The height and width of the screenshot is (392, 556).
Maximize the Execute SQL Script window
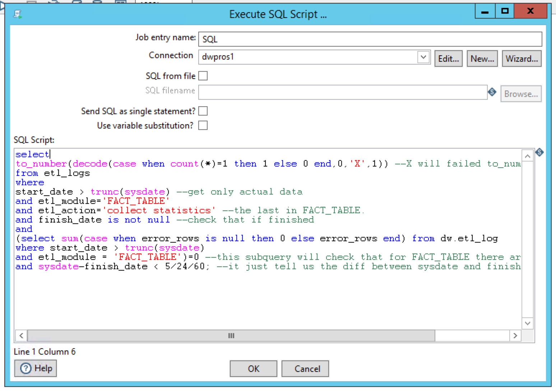[x=505, y=11]
